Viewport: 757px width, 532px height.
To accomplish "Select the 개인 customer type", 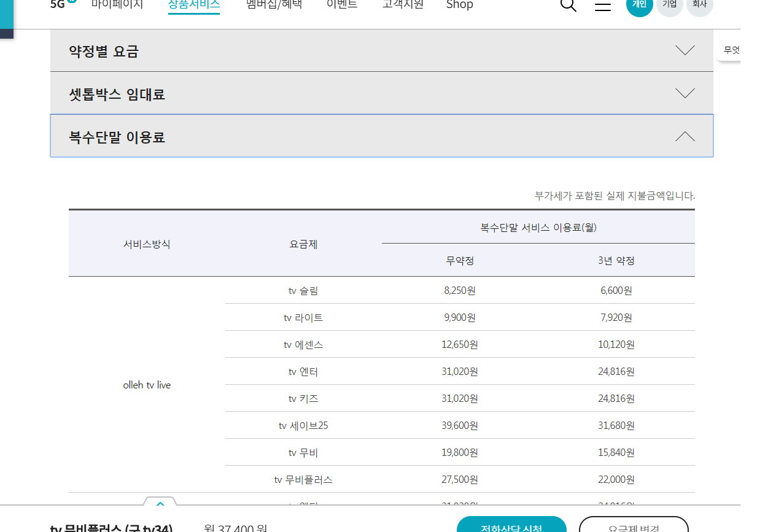I will pyautogui.click(x=639, y=5).
